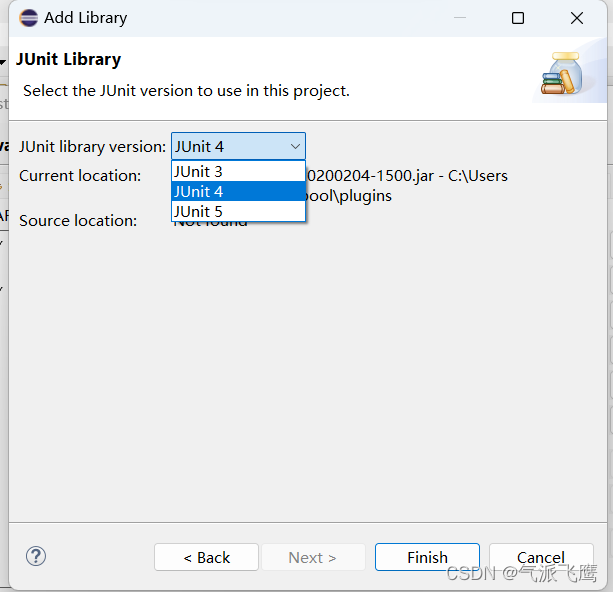The height and width of the screenshot is (592, 613).
Task: Click the 'Source location:' label
Action: coord(78,221)
